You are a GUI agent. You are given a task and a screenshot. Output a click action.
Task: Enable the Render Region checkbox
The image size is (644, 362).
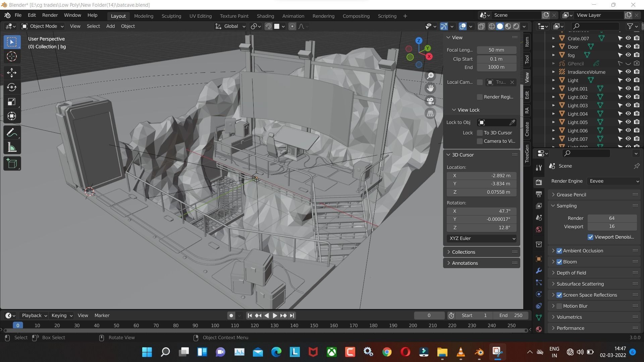[480, 97]
